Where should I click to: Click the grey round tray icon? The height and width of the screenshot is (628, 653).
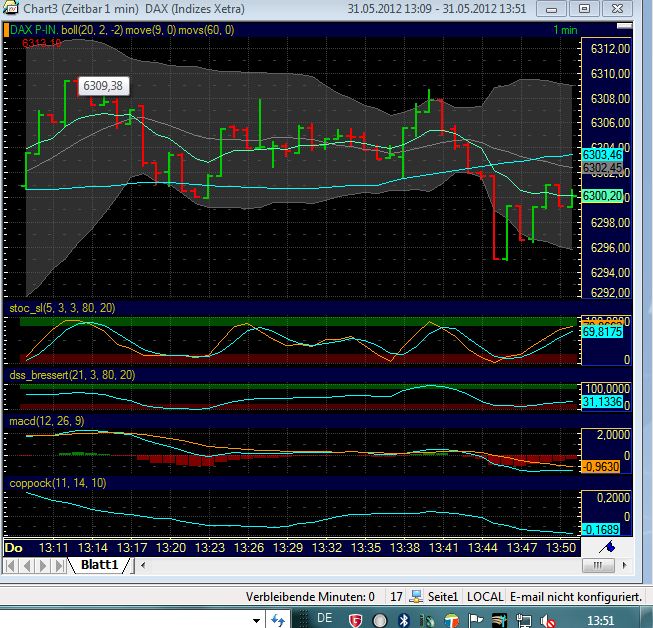[x=379, y=620]
